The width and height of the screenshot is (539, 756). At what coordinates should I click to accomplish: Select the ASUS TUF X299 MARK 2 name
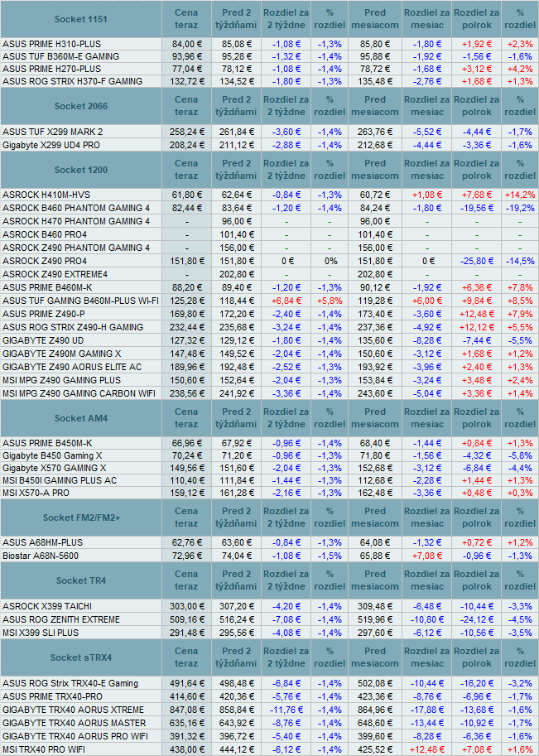tap(52, 132)
